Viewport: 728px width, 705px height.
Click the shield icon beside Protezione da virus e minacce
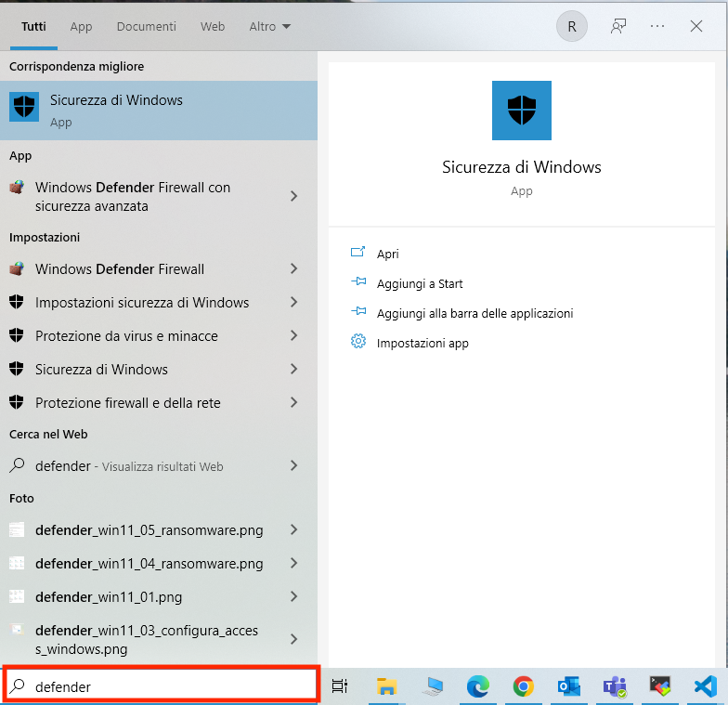tap(17, 335)
